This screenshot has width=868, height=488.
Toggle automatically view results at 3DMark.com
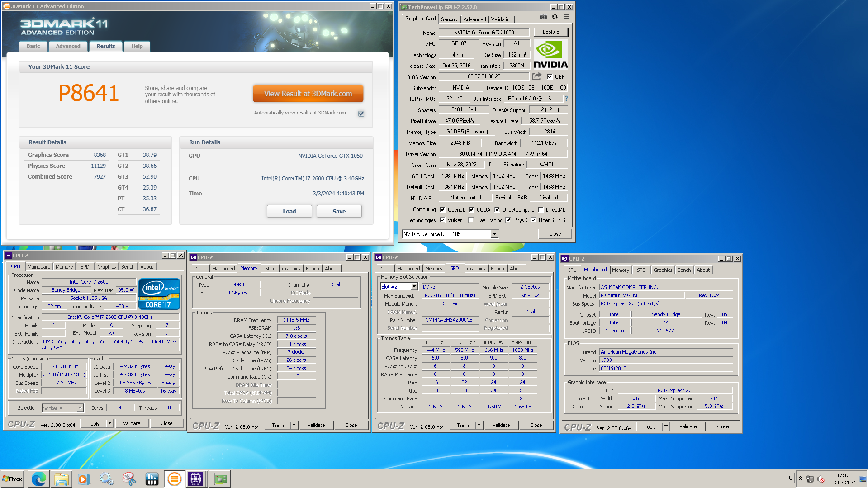click(x=361, y=114)
